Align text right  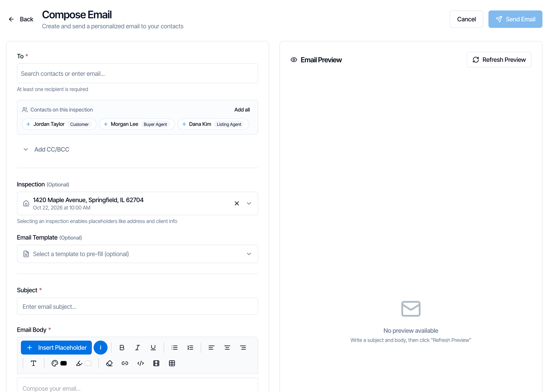point(243,348)
